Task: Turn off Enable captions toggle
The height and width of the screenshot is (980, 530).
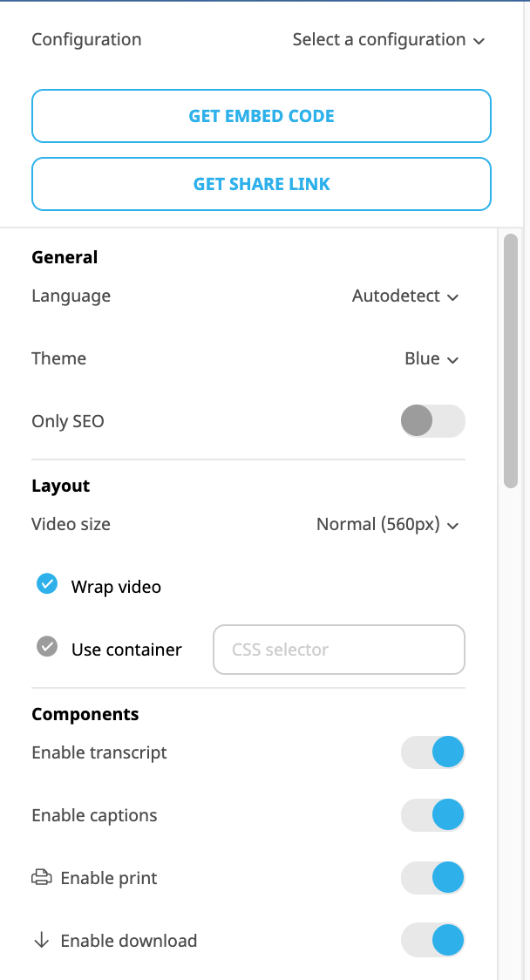Action: (x=433, y=815)
